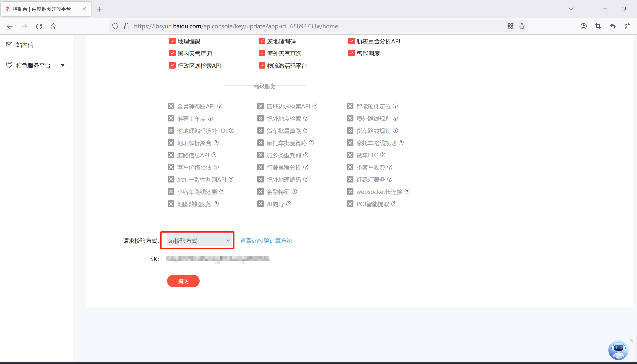Click the browser home icon

pyautogui.click(x=54, y=26)
